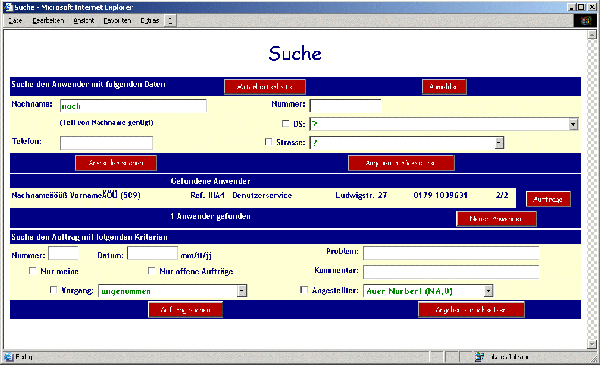600x365 pixels.
Task: Open the Bearbeiten menu
Action: (48, 20)
